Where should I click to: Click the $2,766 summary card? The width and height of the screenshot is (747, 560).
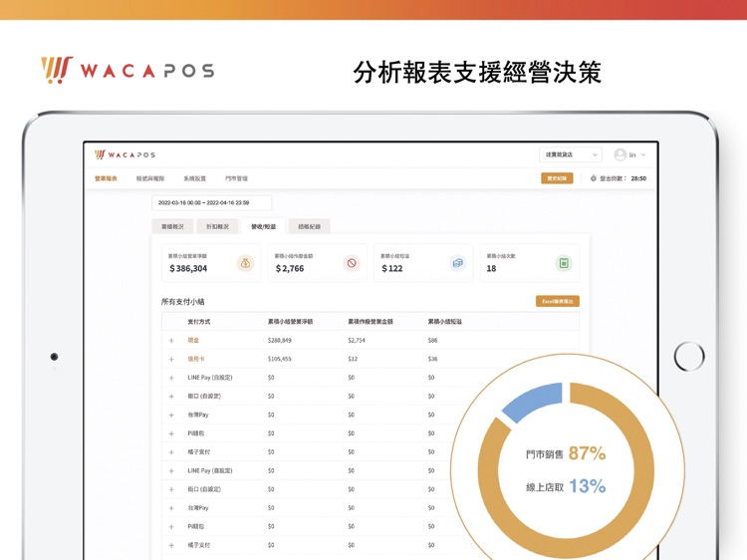pyautogui.click(x=318, y=263)
